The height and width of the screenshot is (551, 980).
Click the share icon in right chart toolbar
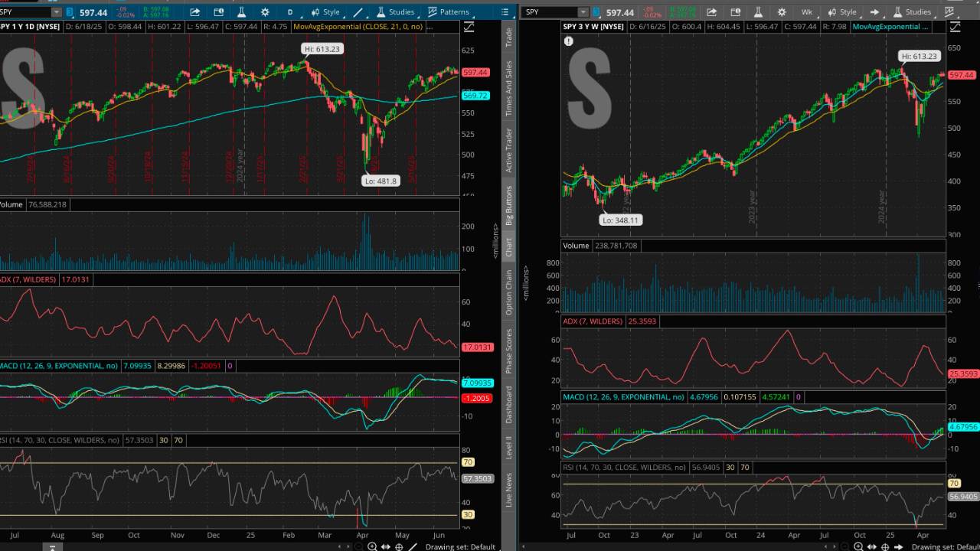(712, 12)
